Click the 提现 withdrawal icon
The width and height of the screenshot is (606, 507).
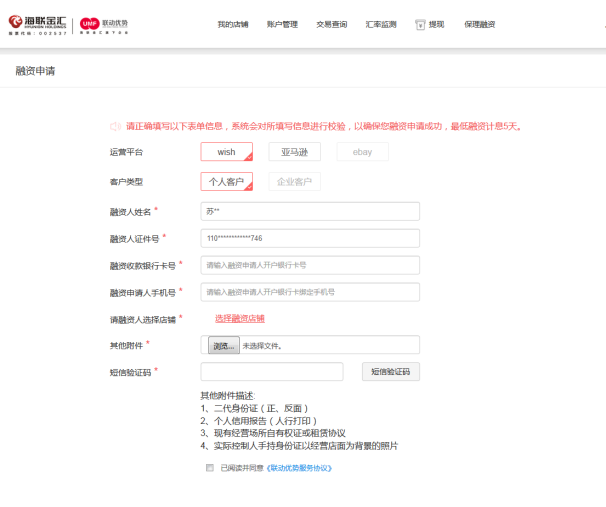tap(420, 24)
